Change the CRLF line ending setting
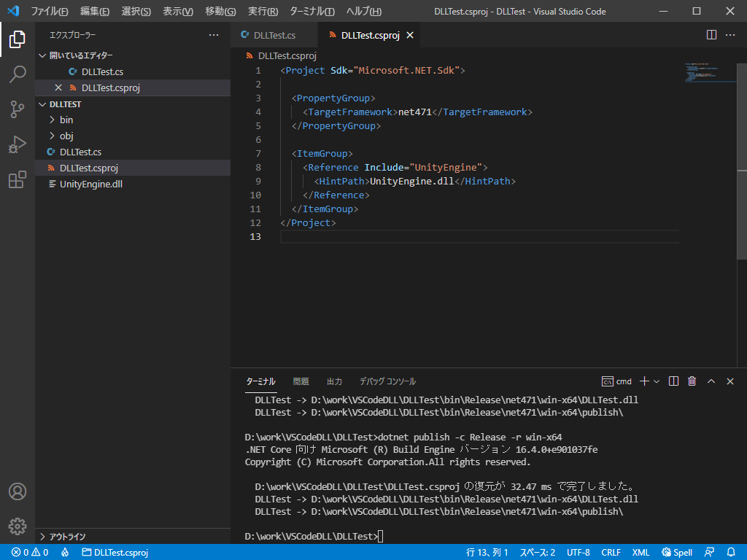The height and width of the screenshot is (560, 747). (x=611, y=553)
